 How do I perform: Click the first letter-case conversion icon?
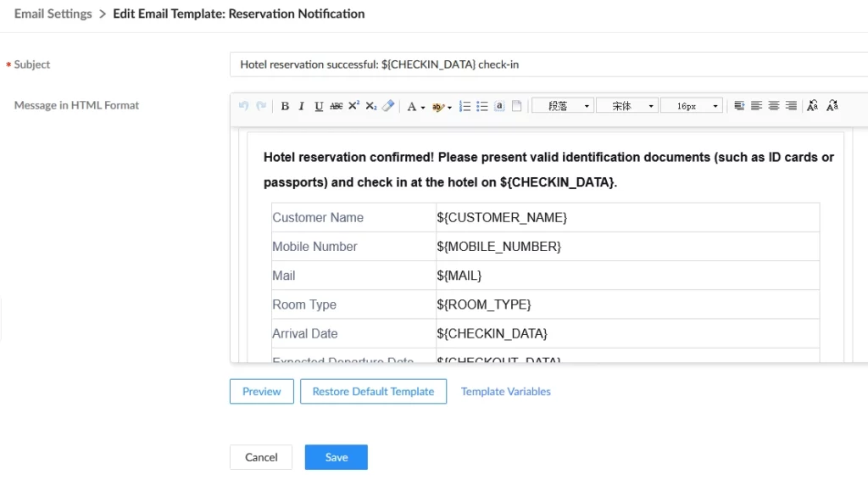[812, 106]
